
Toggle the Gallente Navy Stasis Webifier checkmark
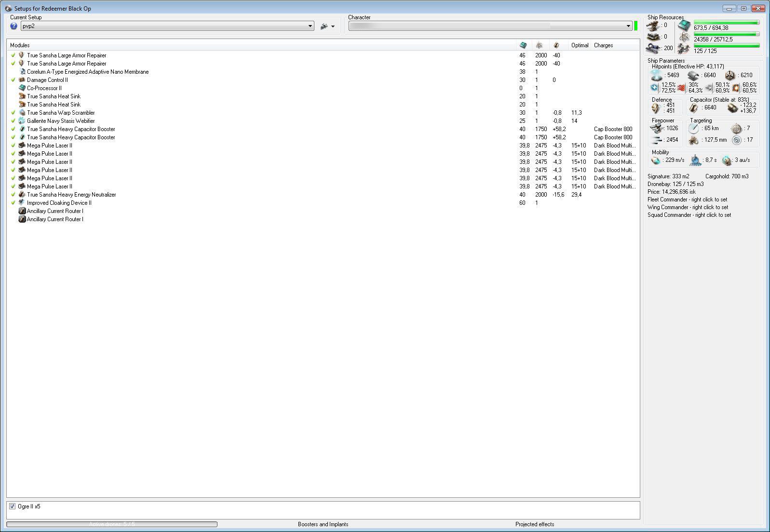click(13, 121)
